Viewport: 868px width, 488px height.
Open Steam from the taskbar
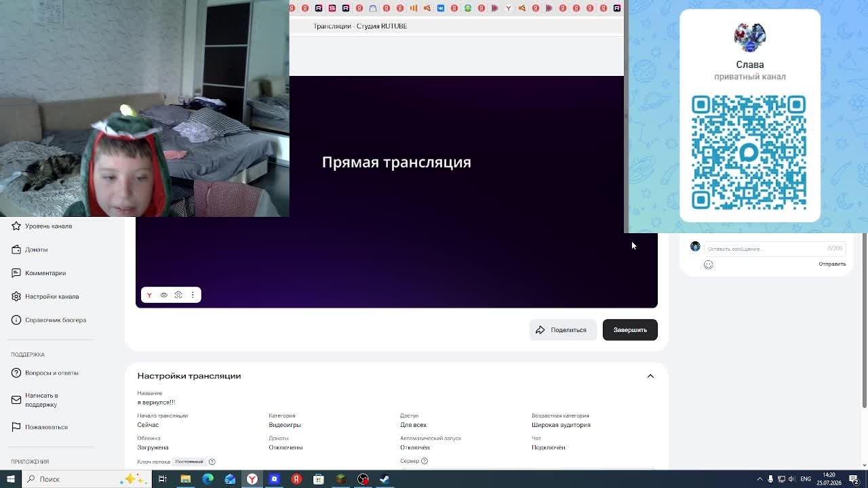point(385,479)
